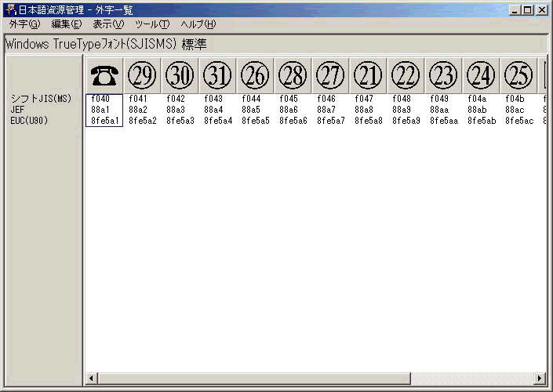The width and height of the screenshot is (553, 392).
Task: Click the f040 code cell
Action: point(104,99)
